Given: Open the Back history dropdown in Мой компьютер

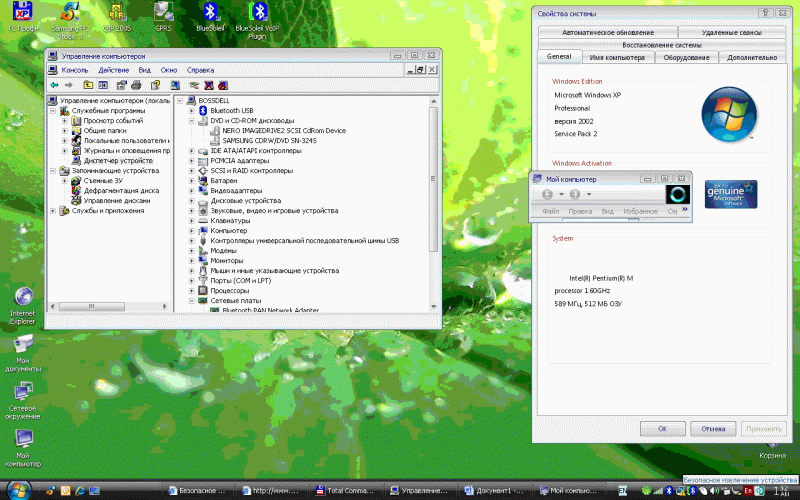Looking at the screenshot, I should [x=561, y=194].
